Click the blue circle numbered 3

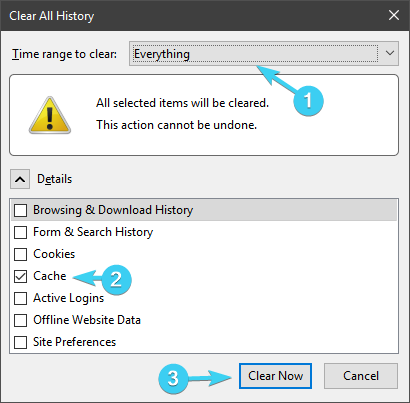[x=173, y=378]
